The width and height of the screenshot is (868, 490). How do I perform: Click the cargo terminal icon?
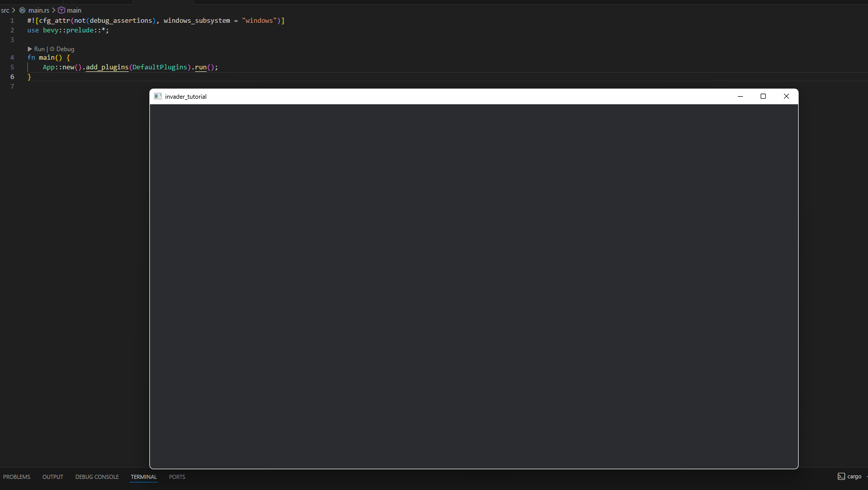(841, 476)
